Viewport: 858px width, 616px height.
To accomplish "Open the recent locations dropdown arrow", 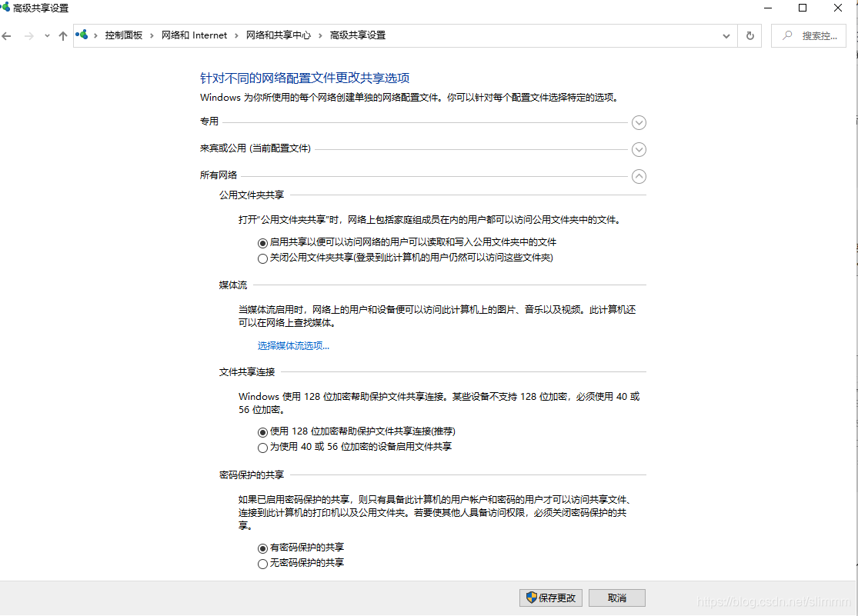I will (x=47, y=36).
